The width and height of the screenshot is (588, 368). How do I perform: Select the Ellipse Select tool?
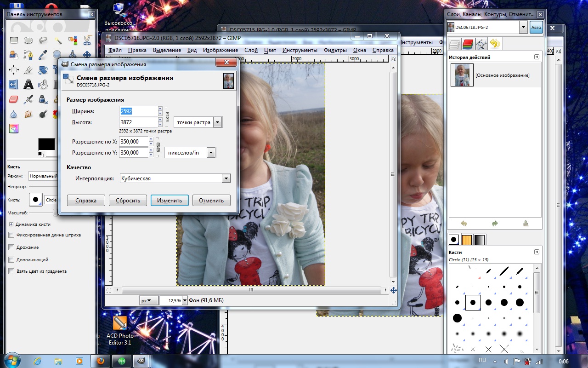click(28, 40)
